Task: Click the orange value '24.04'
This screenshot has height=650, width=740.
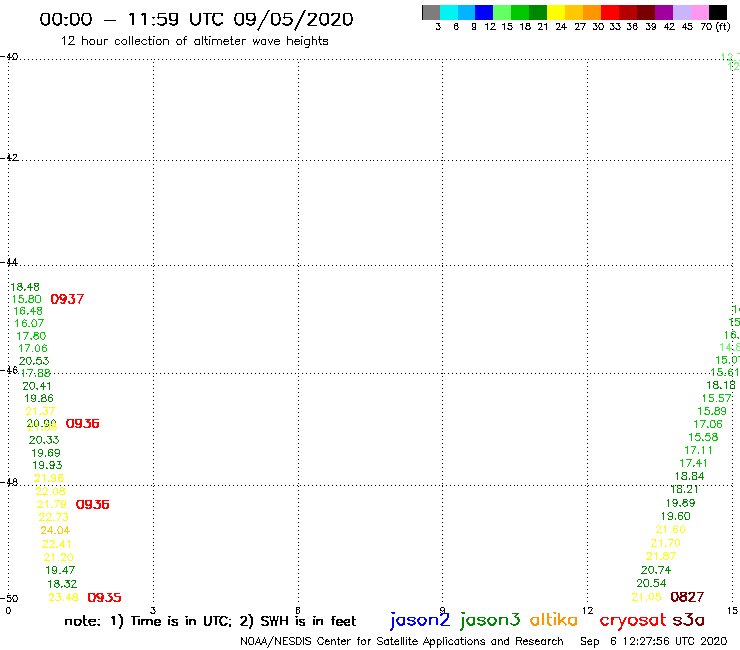Action: [55, 530]
